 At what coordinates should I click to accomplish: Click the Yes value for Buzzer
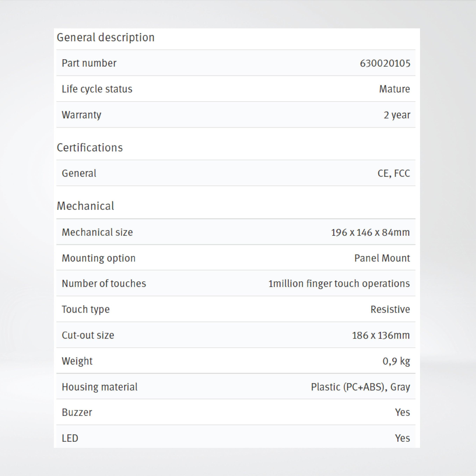[402, 413]
